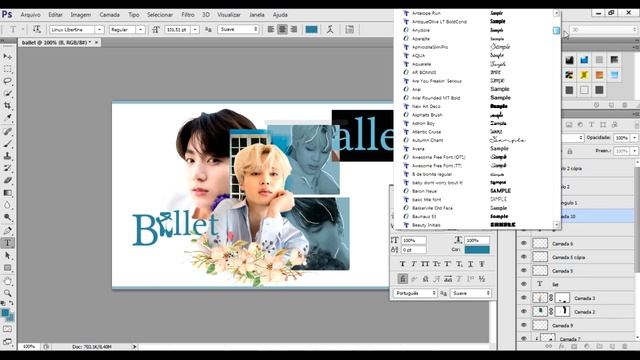
Task: Select the Rectangular Marquee tool
Action: (7, 69)
